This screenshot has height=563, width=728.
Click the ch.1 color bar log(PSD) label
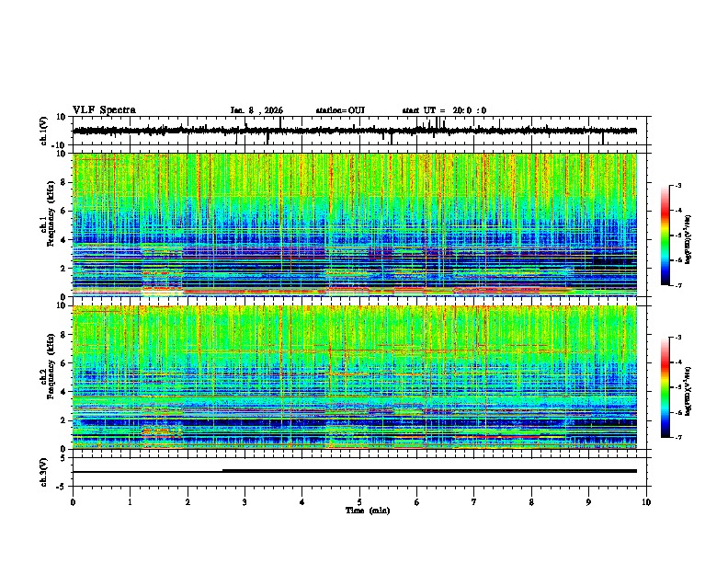688,240
